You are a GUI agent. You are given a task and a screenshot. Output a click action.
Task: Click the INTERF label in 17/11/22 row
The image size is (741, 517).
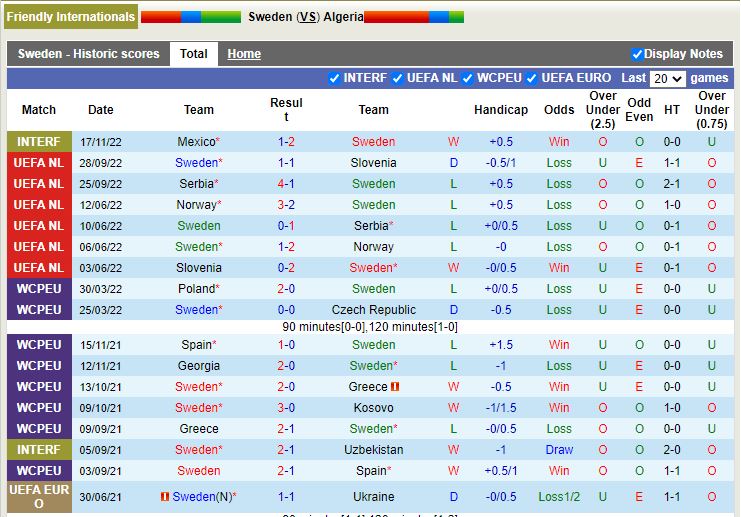39,142
